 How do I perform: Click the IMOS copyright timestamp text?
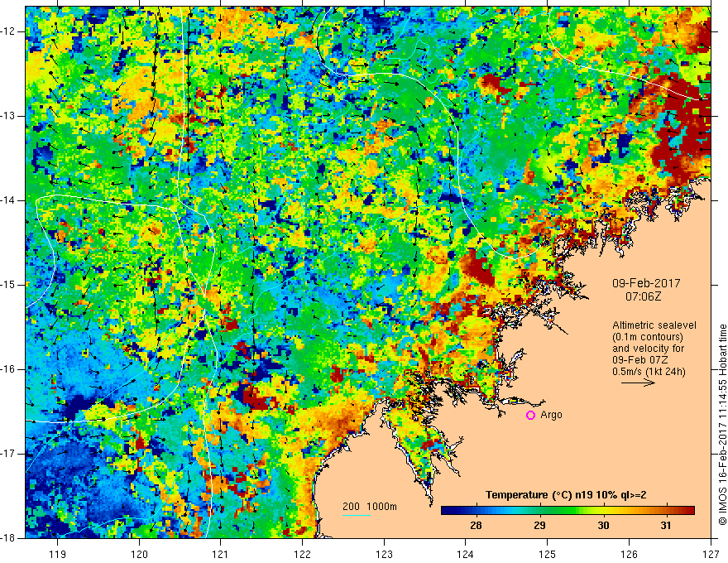click(722, 425)
